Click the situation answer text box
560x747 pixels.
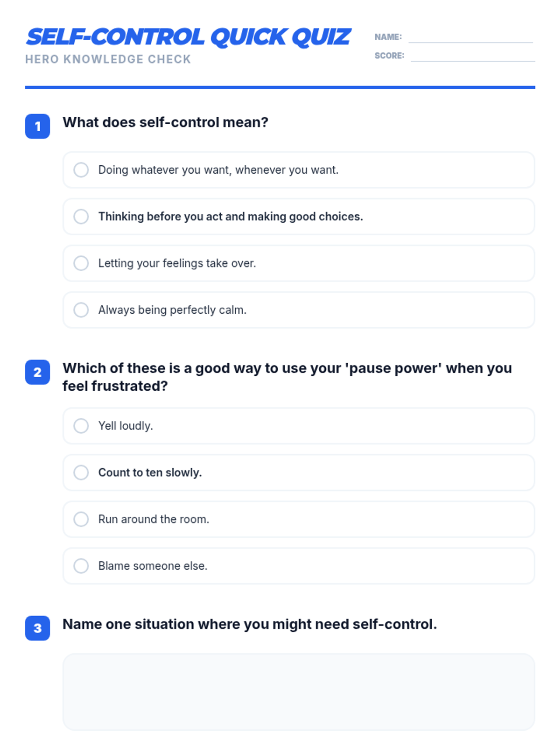click(299, 692)
